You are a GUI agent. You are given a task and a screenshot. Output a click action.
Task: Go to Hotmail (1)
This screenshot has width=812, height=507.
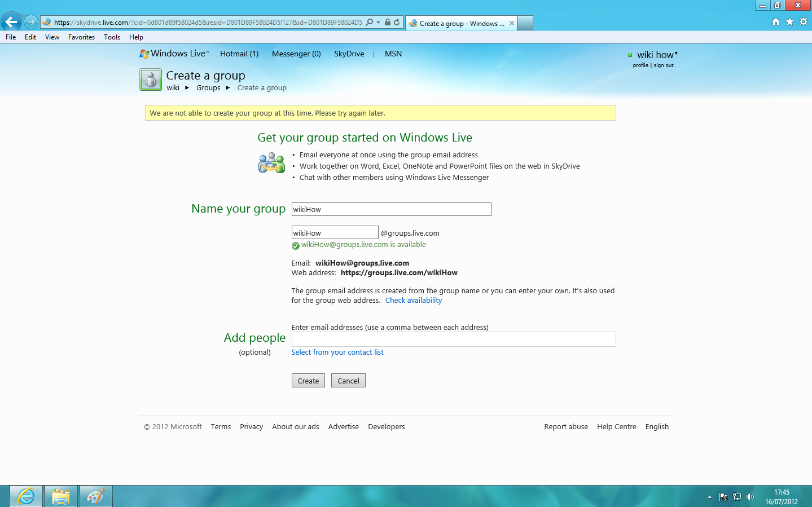[239, 54]
